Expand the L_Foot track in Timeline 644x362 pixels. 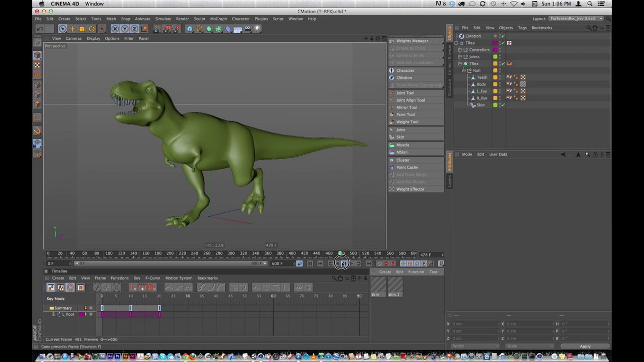tap(53, 314)
